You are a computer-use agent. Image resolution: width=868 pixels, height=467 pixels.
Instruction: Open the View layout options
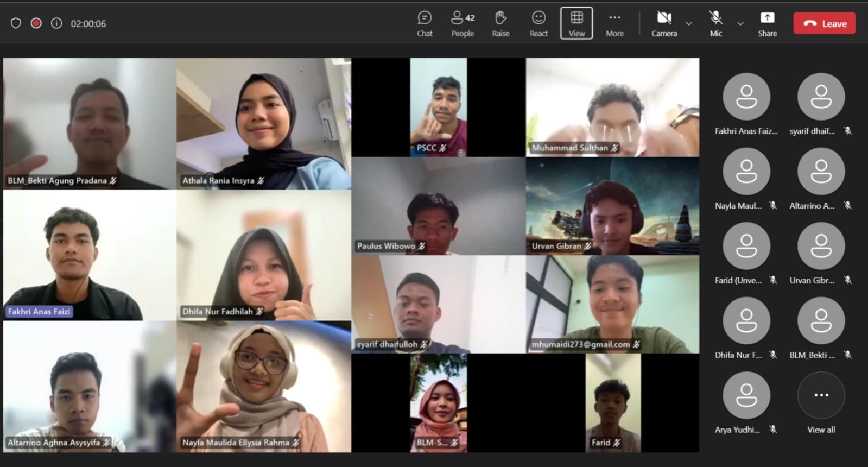click(x=576, y=24)
